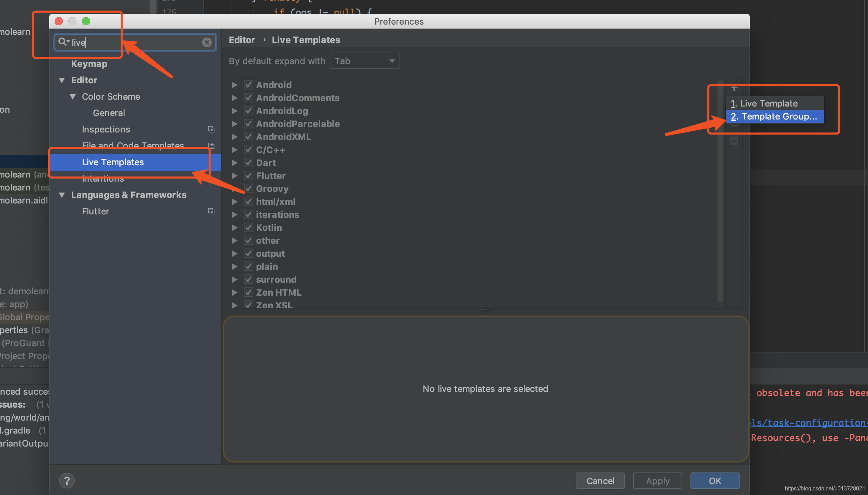The height and width of the screenshot is (495, 868).
Task: Select the 'iterations' group row label
Action: tap(278, 214)
